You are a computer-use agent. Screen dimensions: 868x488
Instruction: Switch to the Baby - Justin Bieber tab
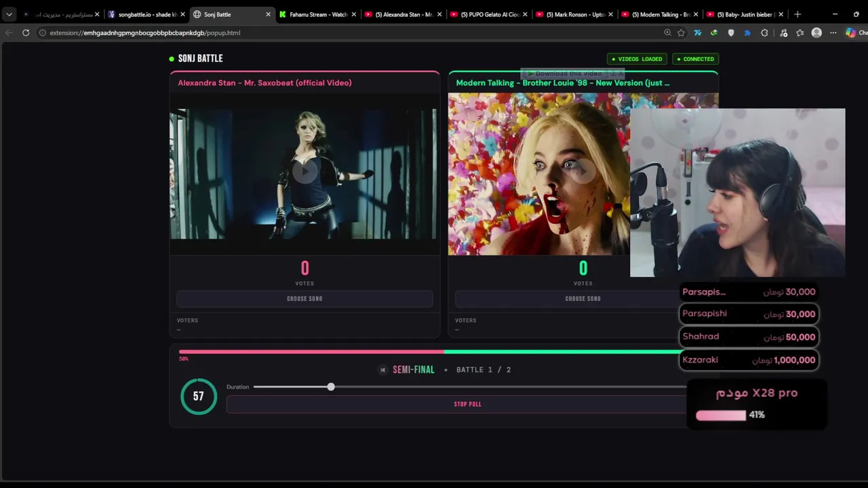pos(745,14)
